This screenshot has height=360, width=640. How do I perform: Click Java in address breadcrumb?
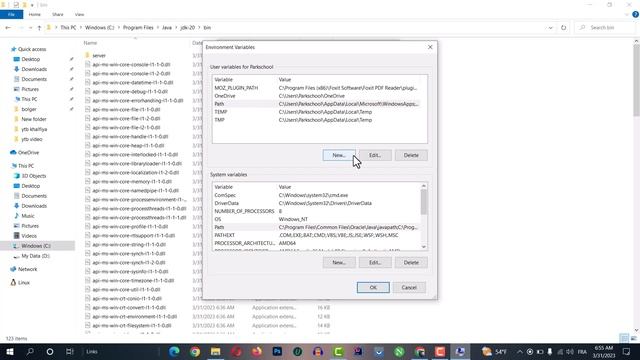click(x=167, y=28)
